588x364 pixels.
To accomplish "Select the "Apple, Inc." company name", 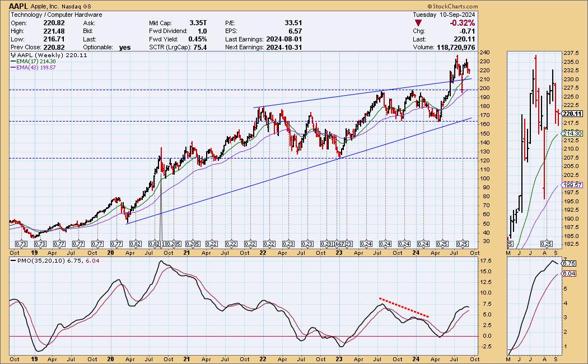I will pyautogui.click(x=45, y=6).
